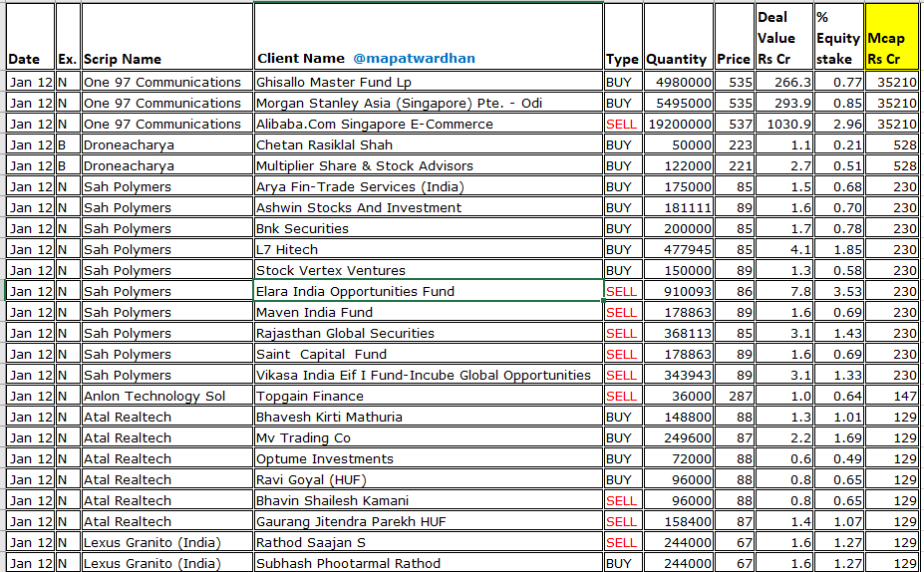This screenshot has height=572, width=924.
Task: Select deal value 1030.9 cell
Action: (784, 124)
